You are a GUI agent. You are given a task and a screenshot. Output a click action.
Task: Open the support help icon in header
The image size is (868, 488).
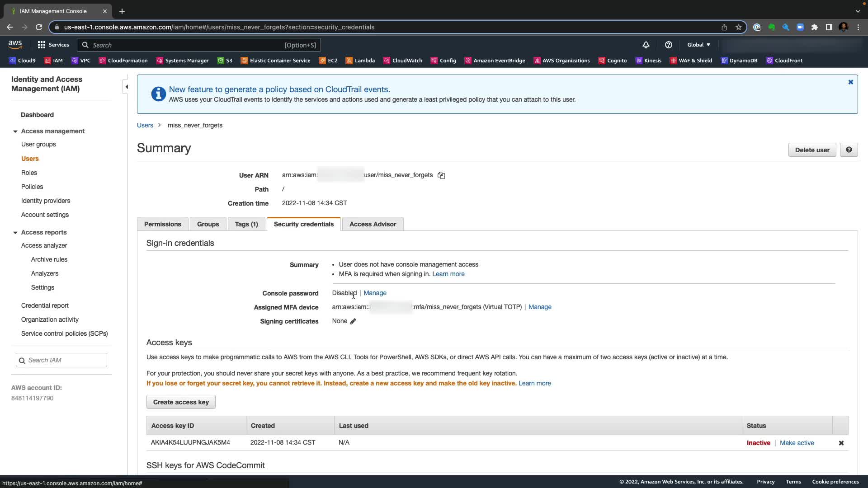pyautogui.click(x=669, y=45)
